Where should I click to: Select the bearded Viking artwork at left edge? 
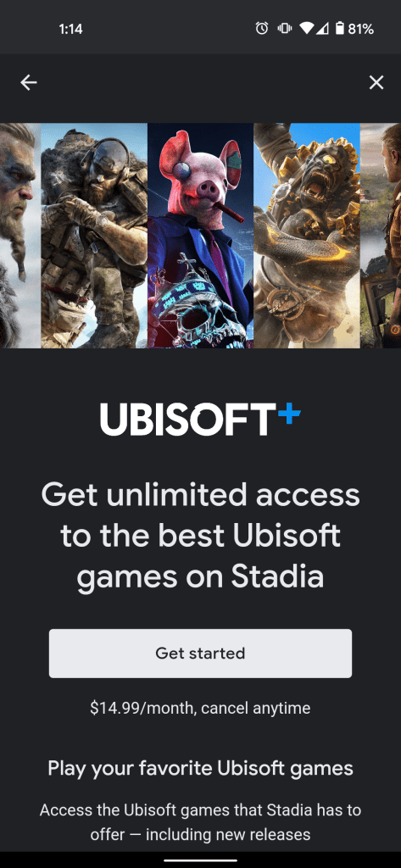point(20,236)
